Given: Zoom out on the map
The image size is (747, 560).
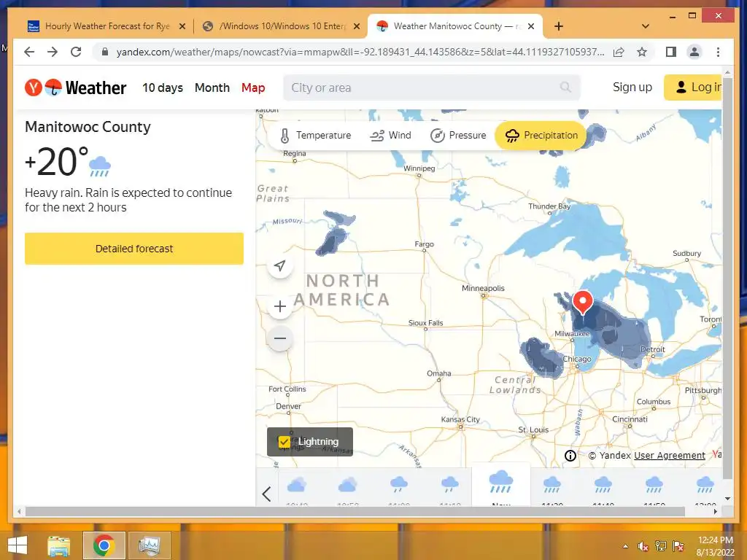Looking at the screenshot, I should (280, 338).
